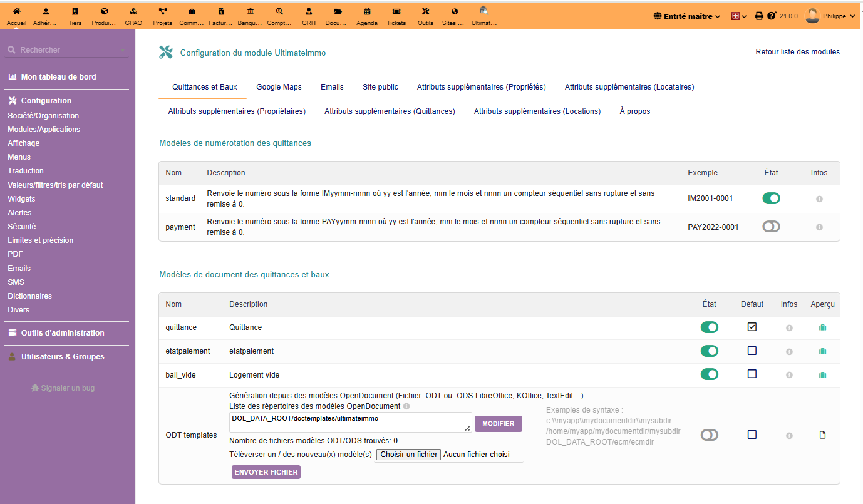Click the ODT templates preview file icon
The height and width of the screenshot is (504, 863).
click(x=822, y=435)
